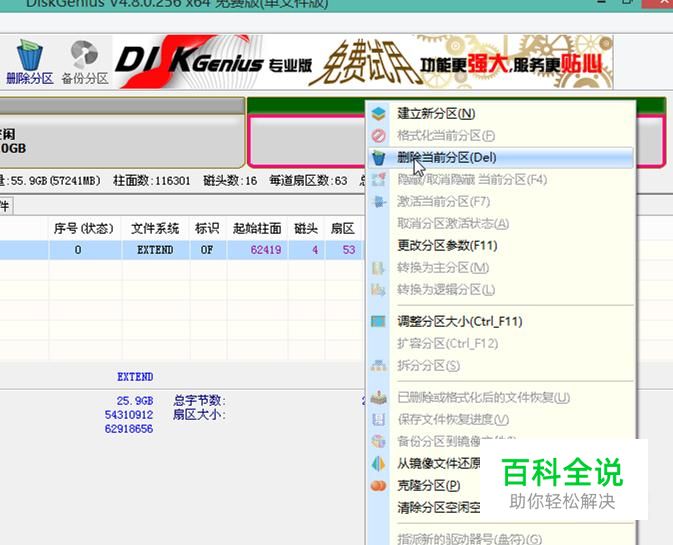Click the 已删除或格式化后的文件恢复 icon
This screenshot has width=673, height=545.
tap(379, 397)
